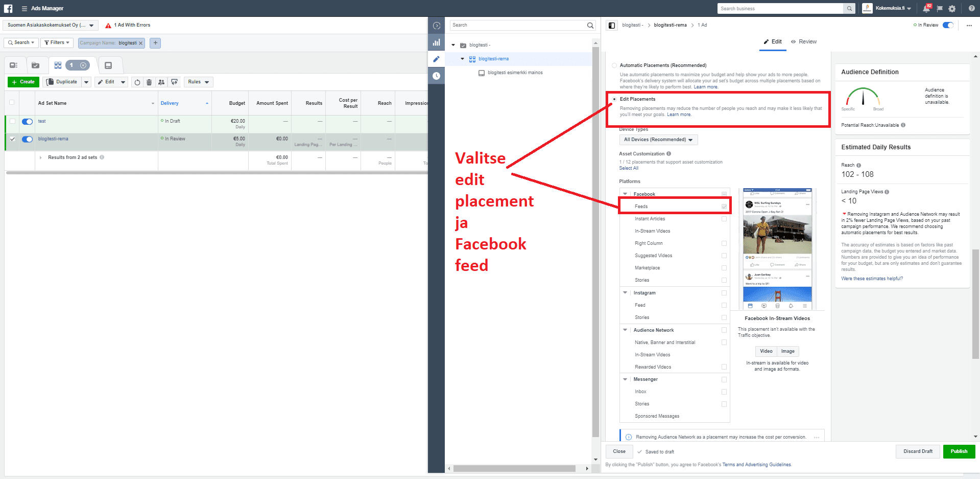The width and height of the screenshot is (980, 479).
Task: Open the Search dropdown in filter bar
Action: (x=21, y=43)
